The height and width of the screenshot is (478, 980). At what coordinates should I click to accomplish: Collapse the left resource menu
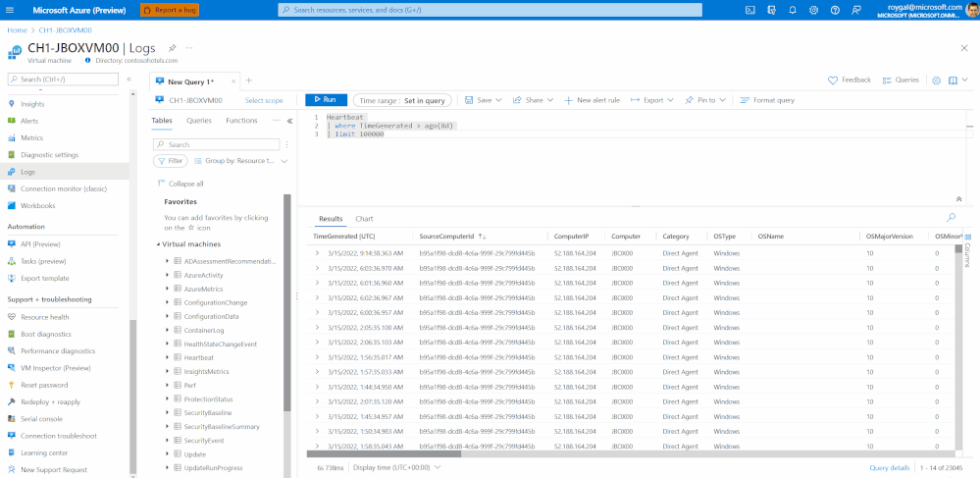pyautogui.click(x=129, y=80)
